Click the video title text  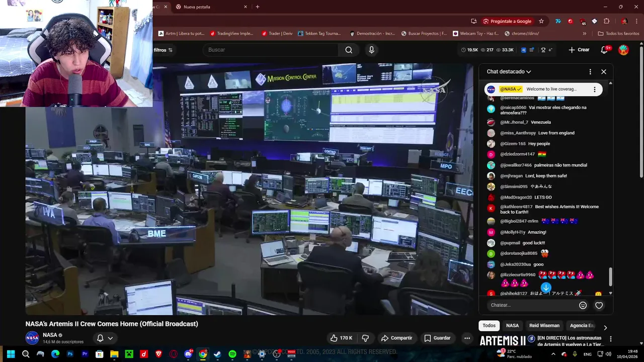pyautogui.click(x=112, y=324)
